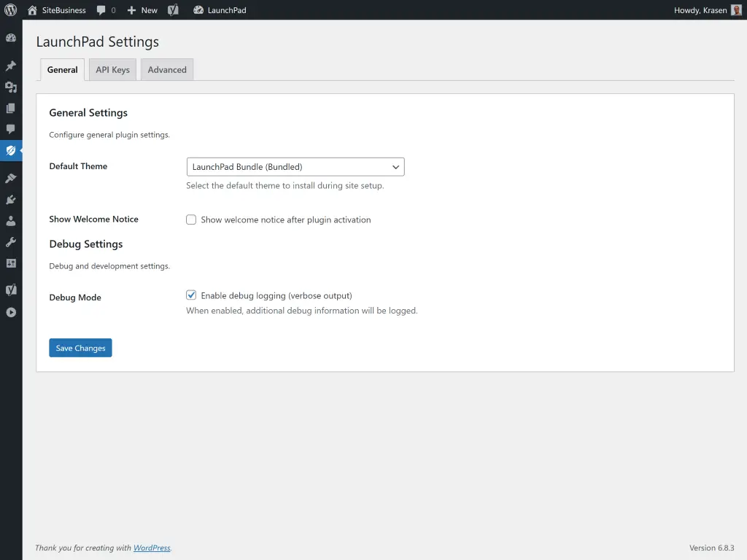Open the Yoast SEO sidebar icon
Screen dimensions: 747x560
(11, 289)
